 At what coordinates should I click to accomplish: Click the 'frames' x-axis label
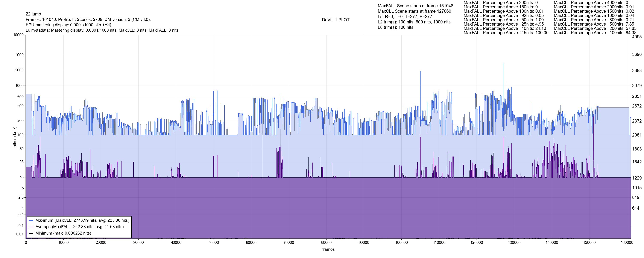(x=328, y=249)
